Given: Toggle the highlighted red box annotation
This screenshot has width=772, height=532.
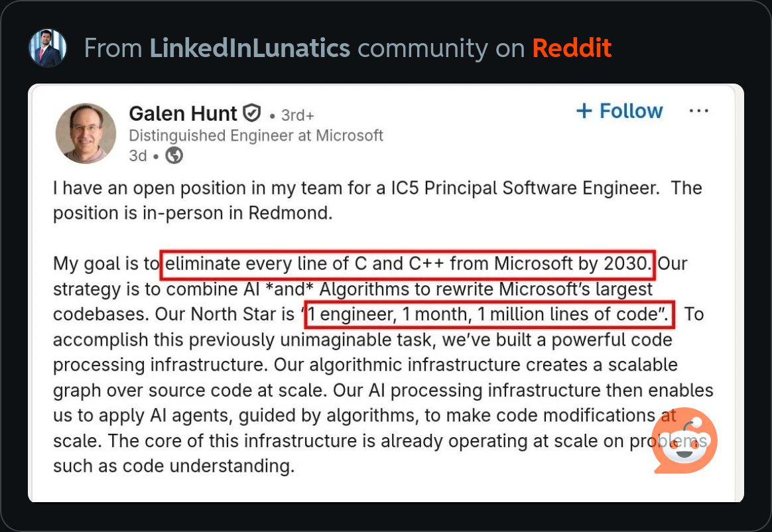Looking at the screenshot, I should (x=407, y=263).
